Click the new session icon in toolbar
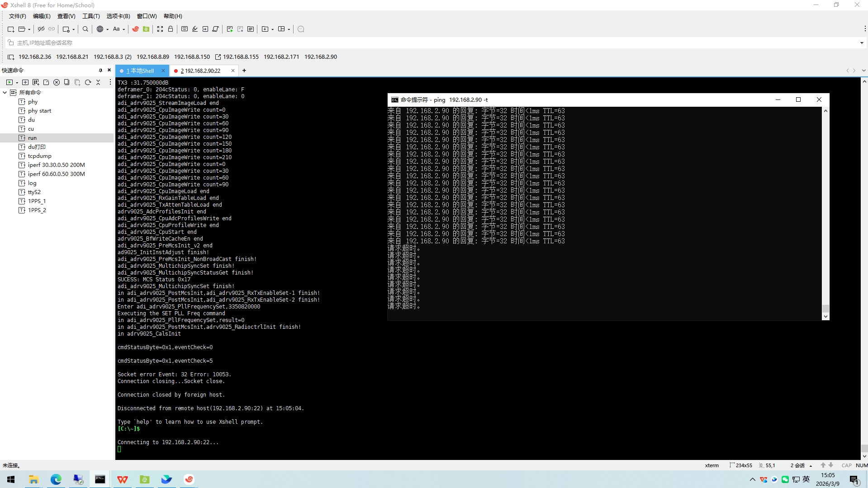This screenshot has width=868, height=488. coord(10,29)
